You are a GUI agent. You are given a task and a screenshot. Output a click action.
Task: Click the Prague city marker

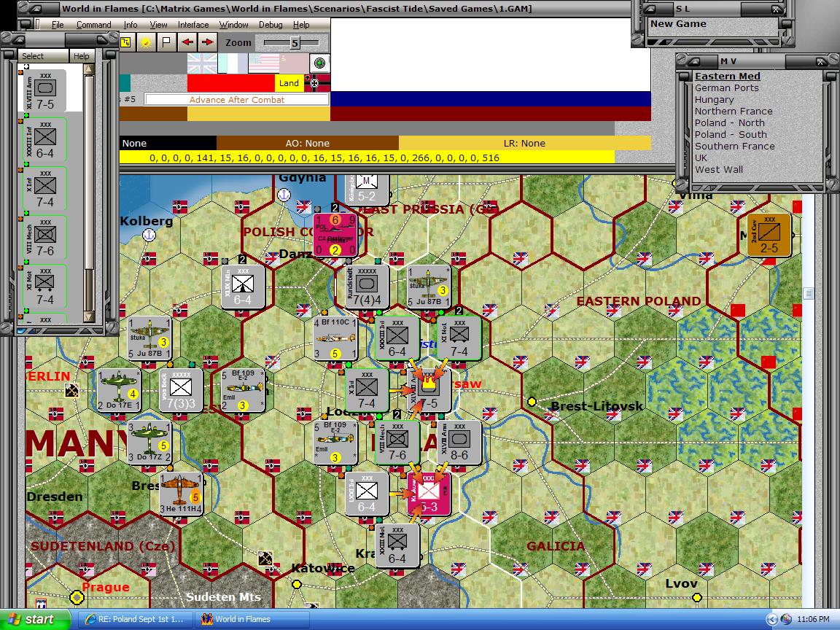(77, 596)
